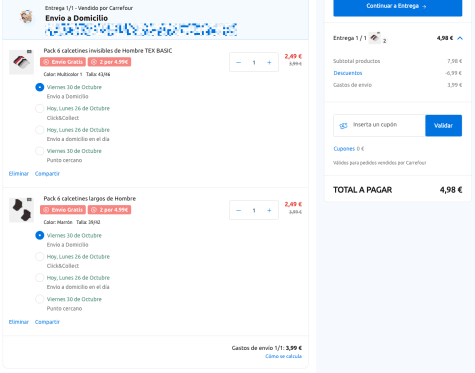Image resolution: width=475 pixels, height=373 pixels.
Task: Click the Validar coupon button
Action: (444, 126)
